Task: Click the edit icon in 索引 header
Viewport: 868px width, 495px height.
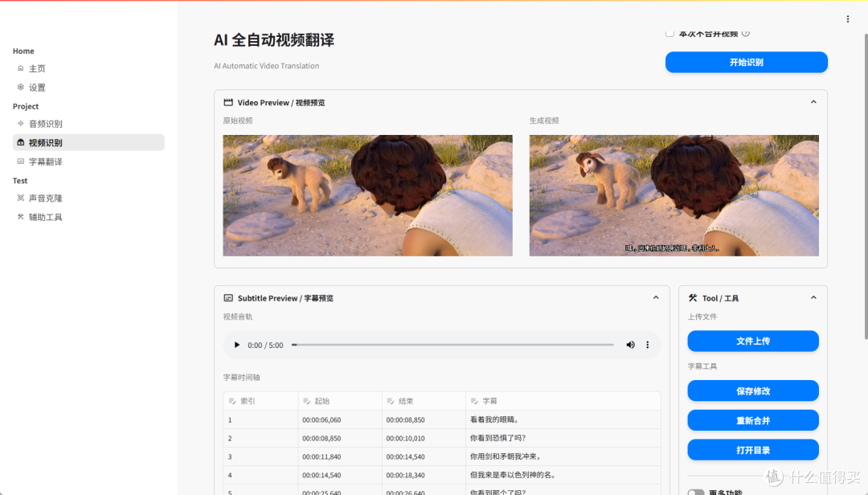Action: pyautogui.click(x=232, y=401)
